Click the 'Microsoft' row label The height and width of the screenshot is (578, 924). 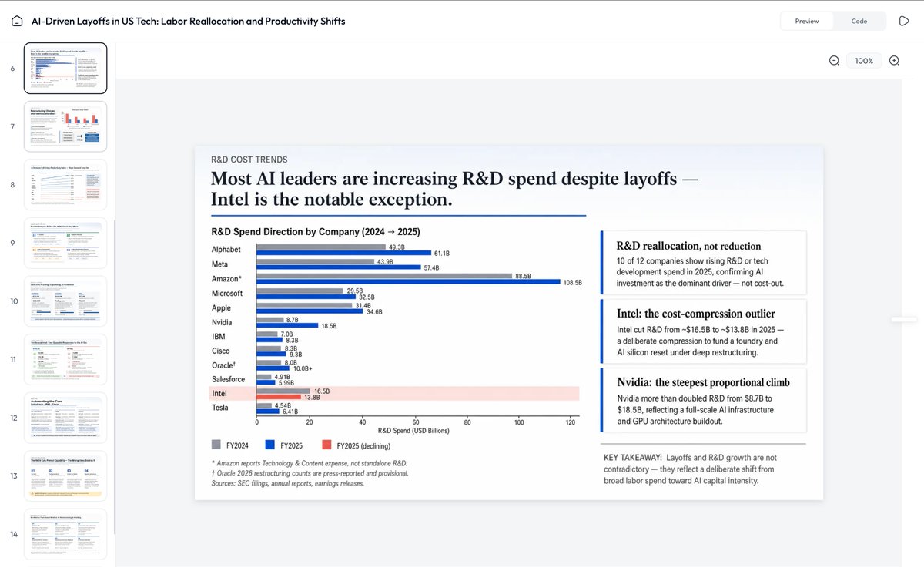[227, 293]
